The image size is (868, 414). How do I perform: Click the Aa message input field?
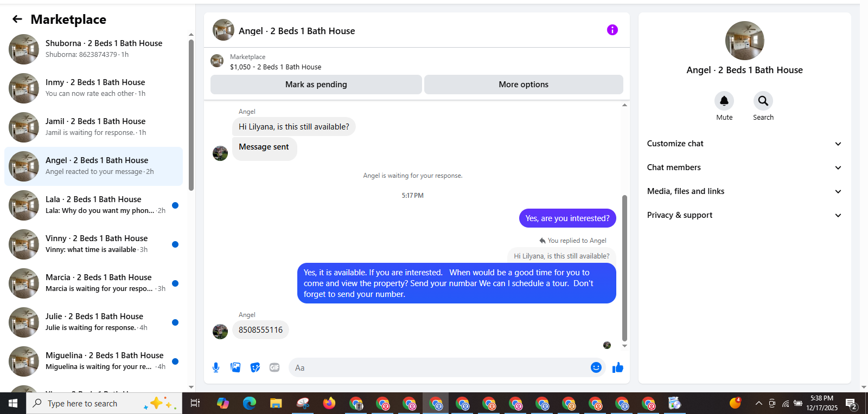pos(439,367)
